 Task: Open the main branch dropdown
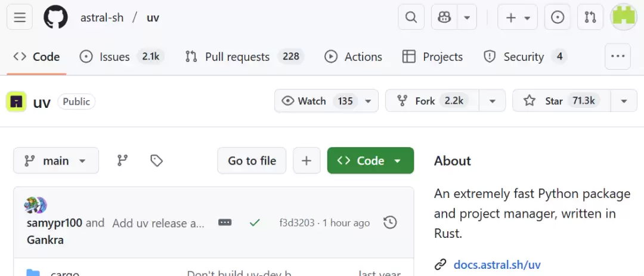(55, 160)
